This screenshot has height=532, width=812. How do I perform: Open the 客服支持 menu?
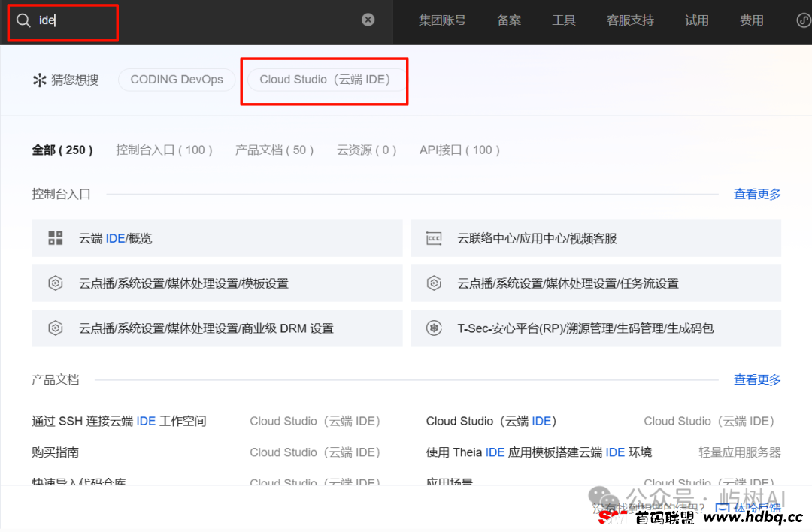[630, 20]
